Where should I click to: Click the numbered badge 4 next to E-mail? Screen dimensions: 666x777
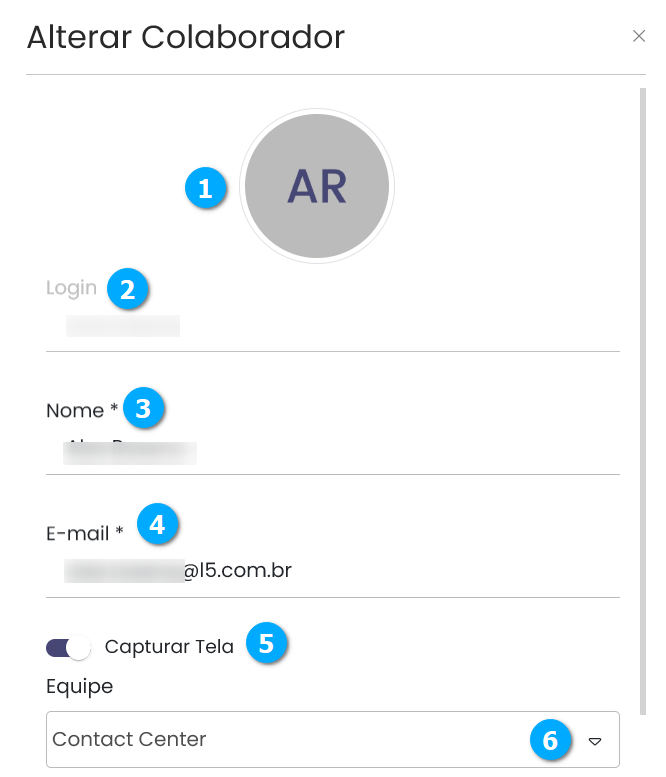(x=157, y=524)
